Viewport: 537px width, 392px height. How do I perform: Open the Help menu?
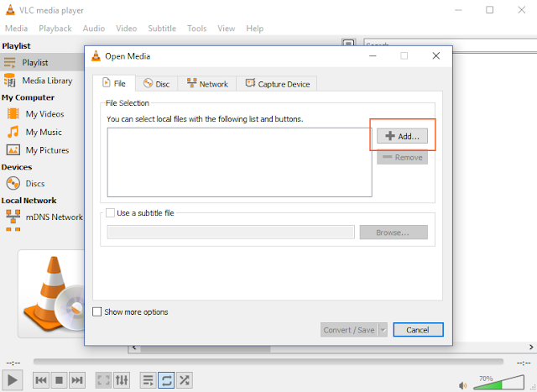254,29
